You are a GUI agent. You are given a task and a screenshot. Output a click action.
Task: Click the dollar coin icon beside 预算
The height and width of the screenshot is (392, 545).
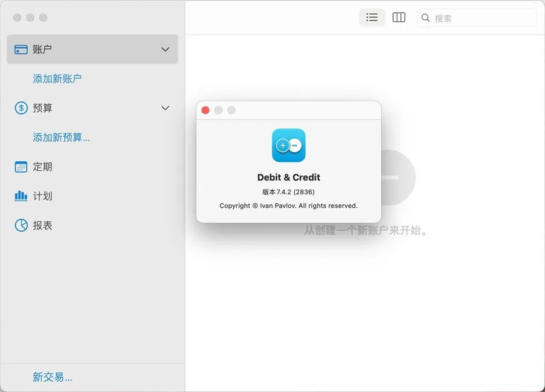click(x=21, y=108)
